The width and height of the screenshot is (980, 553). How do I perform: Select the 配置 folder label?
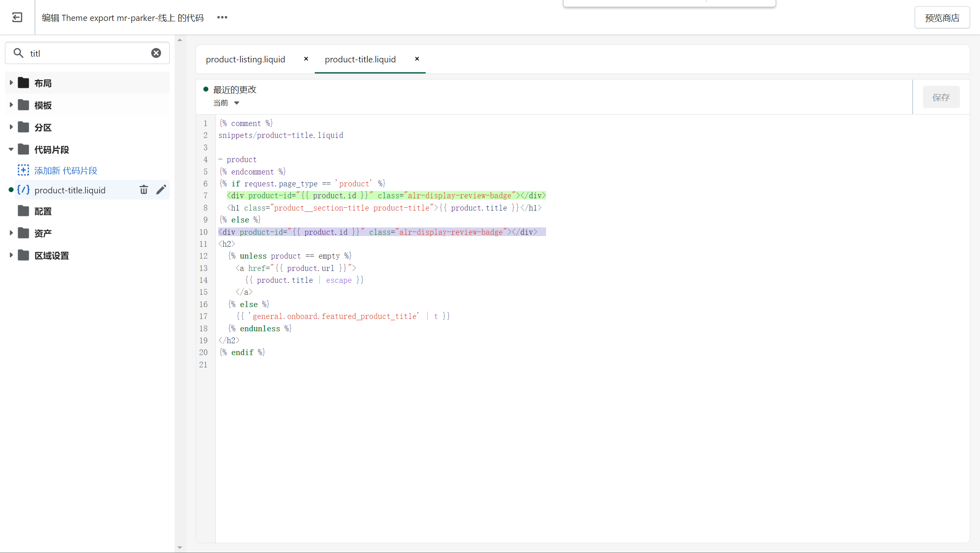tap(43, 211)
